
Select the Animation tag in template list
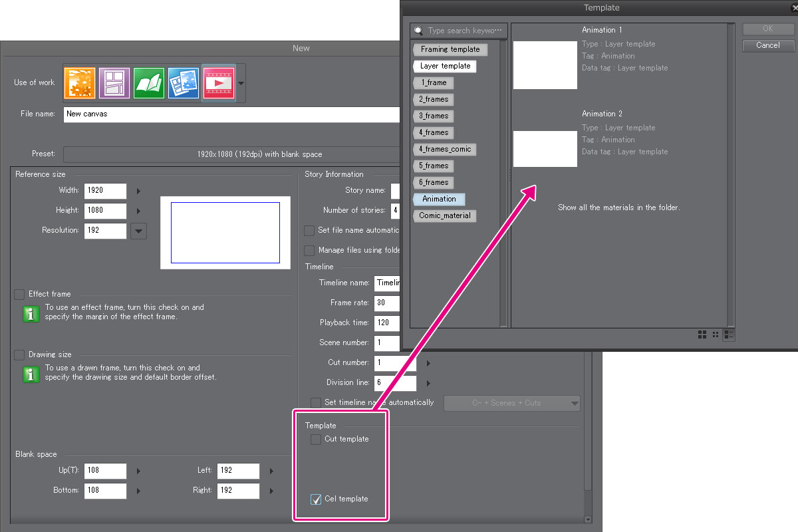pyautogui.click(x=439, y=199)
